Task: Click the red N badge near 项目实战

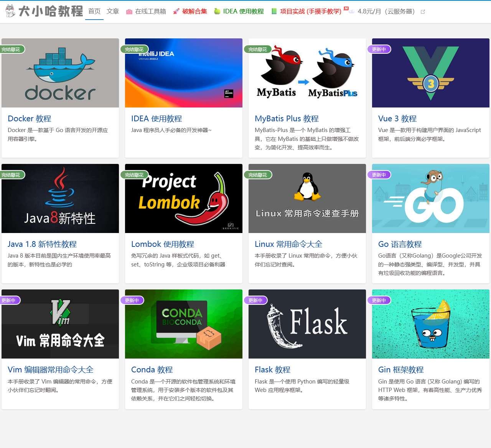Action: click(346, 8)
